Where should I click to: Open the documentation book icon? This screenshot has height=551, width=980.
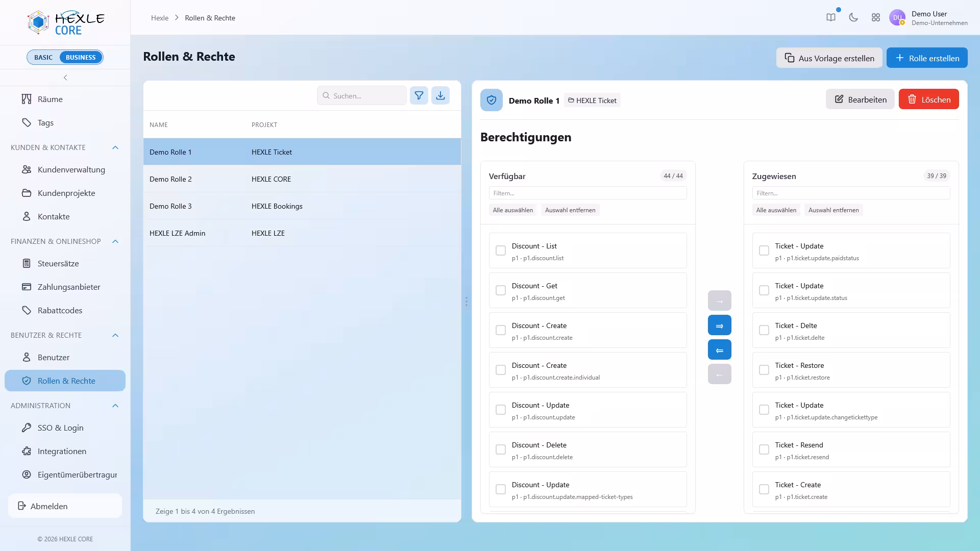click(x=831, y=17)
